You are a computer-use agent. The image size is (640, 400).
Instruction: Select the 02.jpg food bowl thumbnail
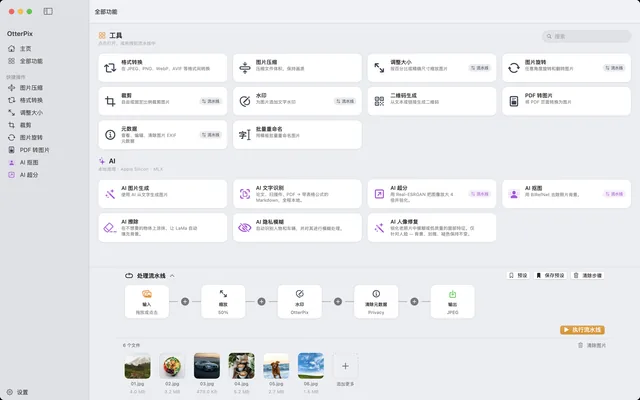[x=172, y=366]
